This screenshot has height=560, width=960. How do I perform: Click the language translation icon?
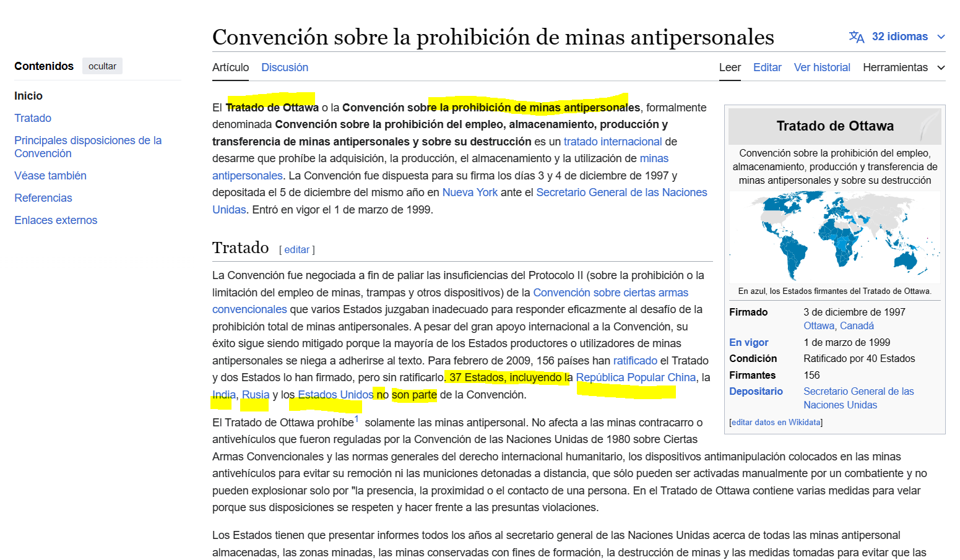(x=857, y=37)
